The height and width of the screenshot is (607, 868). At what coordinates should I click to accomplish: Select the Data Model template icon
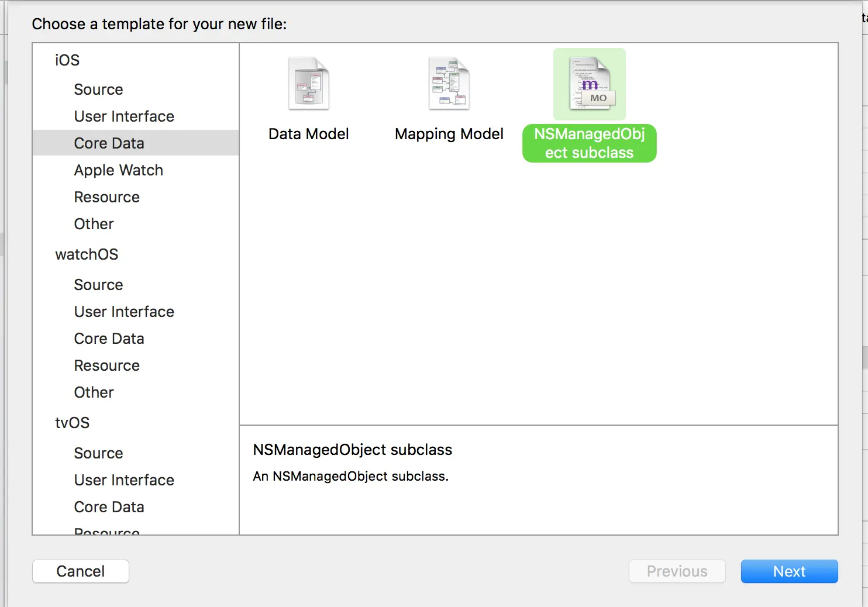click(x=309, y=84)
